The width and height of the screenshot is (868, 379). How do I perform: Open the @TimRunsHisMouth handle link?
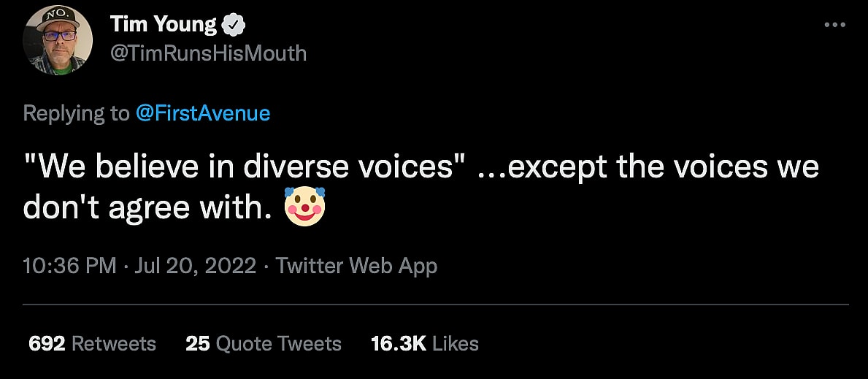pyautogui.click(x=207, y=53)
